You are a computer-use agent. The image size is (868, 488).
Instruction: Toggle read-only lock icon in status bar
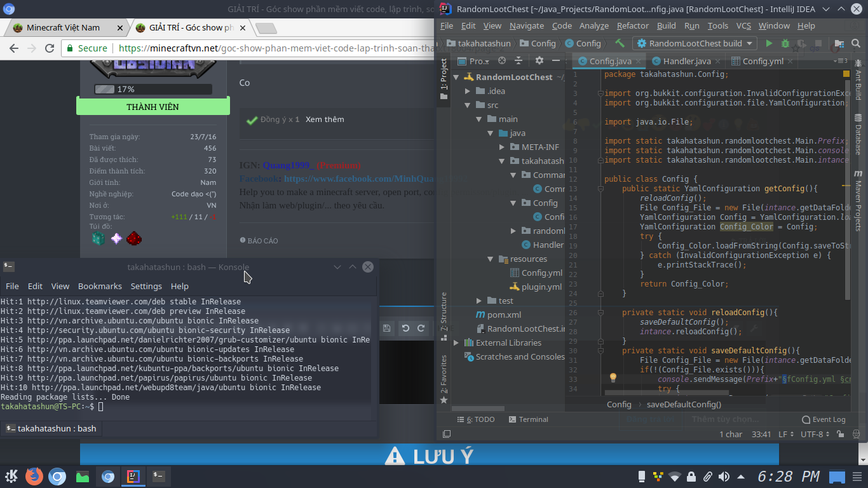[x=841, y=435]
